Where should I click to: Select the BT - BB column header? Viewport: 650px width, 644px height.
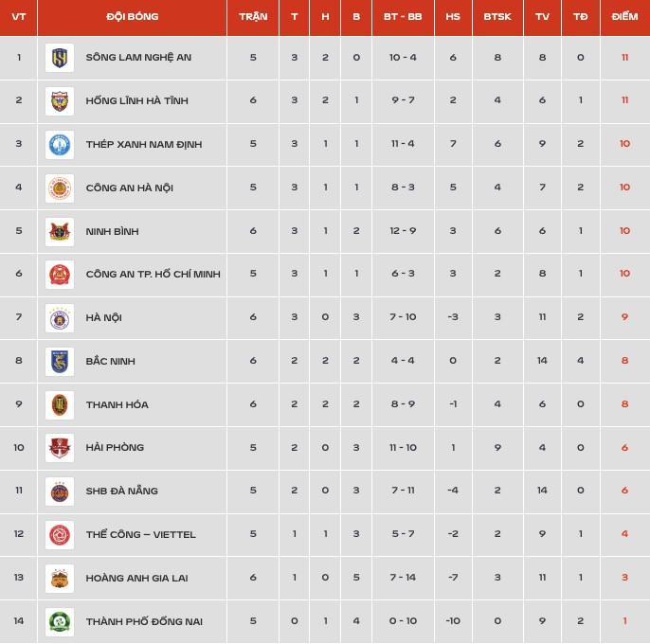(403, 17)
